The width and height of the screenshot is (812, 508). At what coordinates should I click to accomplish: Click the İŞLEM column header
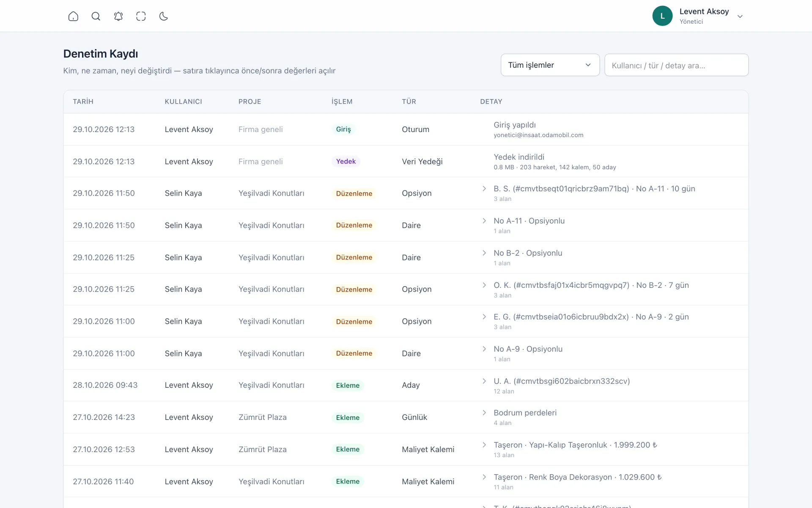342,102
